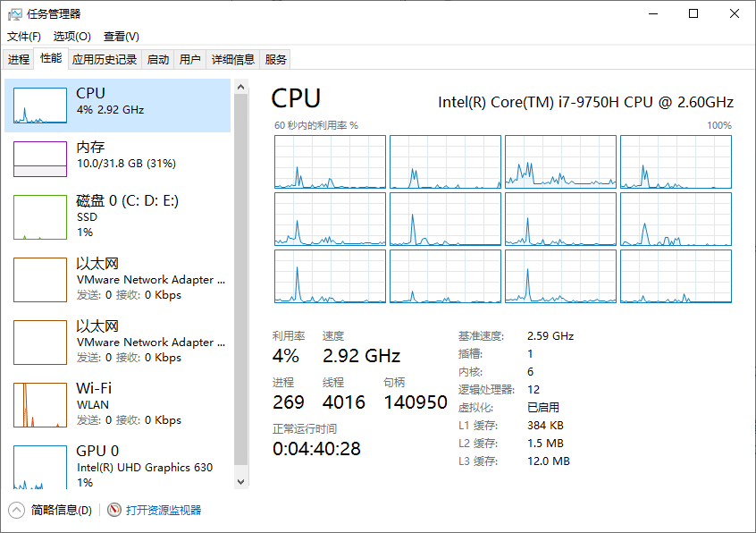Select the CPU usage thumbnail graph
The image size is (756, 533).
(x=40, y=106)
